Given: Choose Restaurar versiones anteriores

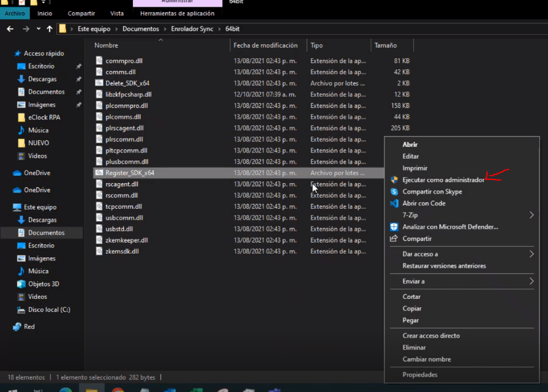Looking at the screenshot, I should [x=444, y=266].
